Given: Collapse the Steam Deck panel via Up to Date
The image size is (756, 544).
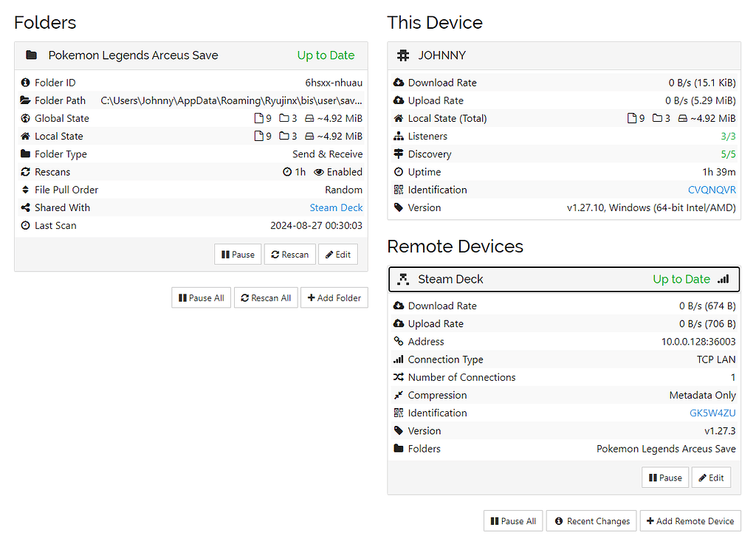Looking at the screenshot, I should 681,279.
